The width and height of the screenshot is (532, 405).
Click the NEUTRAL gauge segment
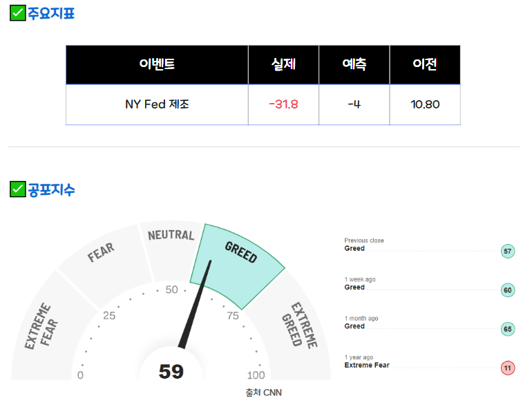(171, 249)
